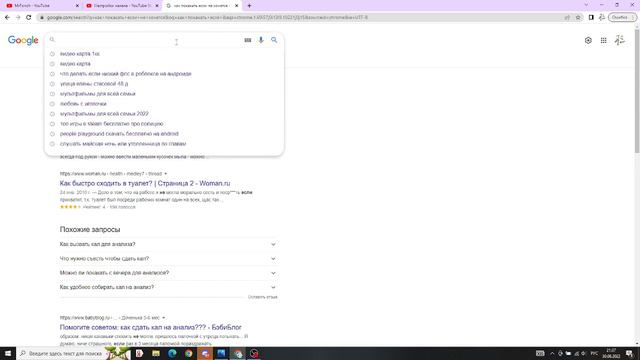Viewport: 640px width, 360px height.
Task: Close the first YouTube tab
Action: tap(78, 6)
